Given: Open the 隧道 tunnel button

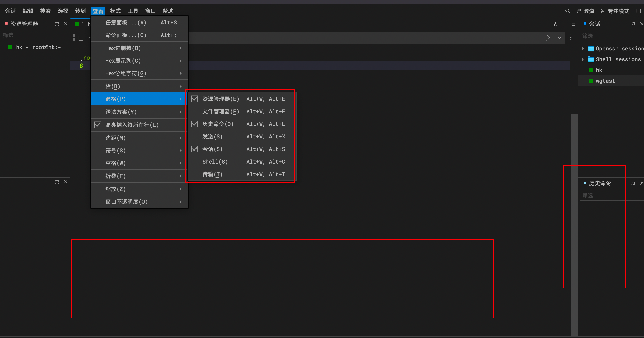Looking at the screenshot, I should [x=585, y=11].
